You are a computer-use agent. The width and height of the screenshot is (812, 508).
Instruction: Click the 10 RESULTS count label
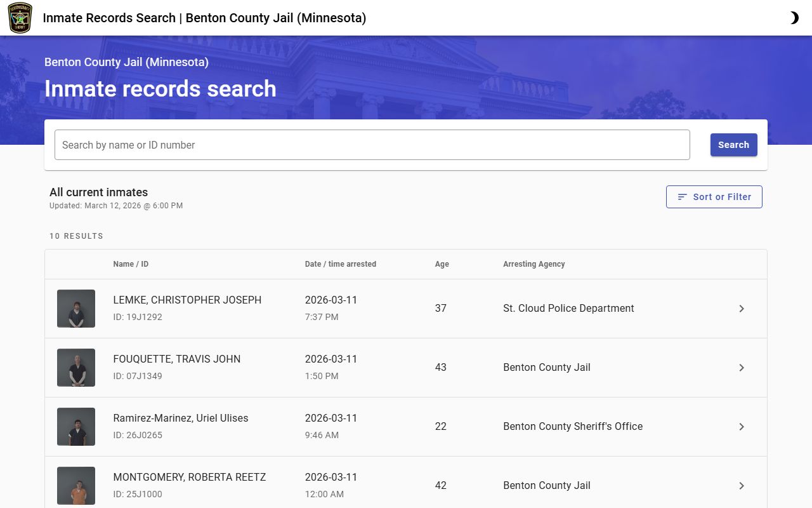coord(76,236)
